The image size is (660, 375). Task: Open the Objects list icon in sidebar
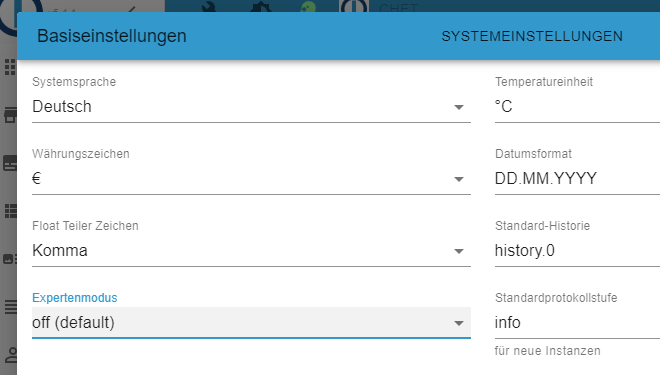pyautogui.click(x=10, y=211)
